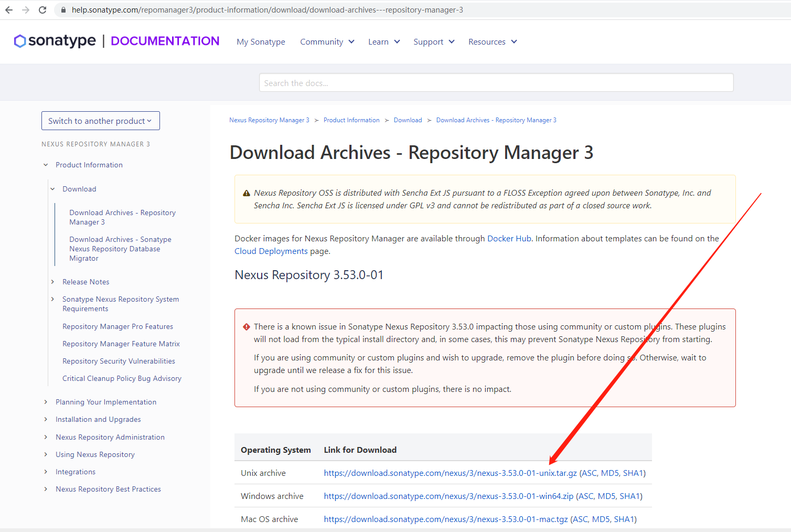This screenshot has width=791, height=532.
Task: Expand Nexus Repository Administration chevron
Action: 46,437
